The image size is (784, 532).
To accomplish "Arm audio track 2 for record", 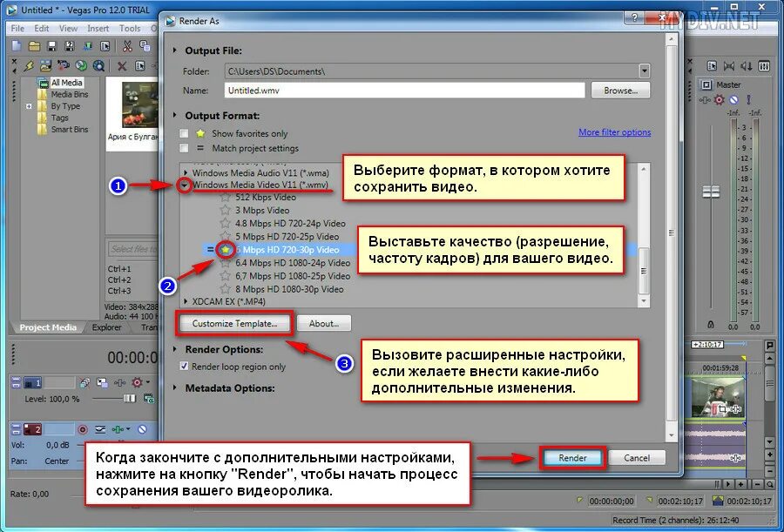I will (x=83, y=429).
